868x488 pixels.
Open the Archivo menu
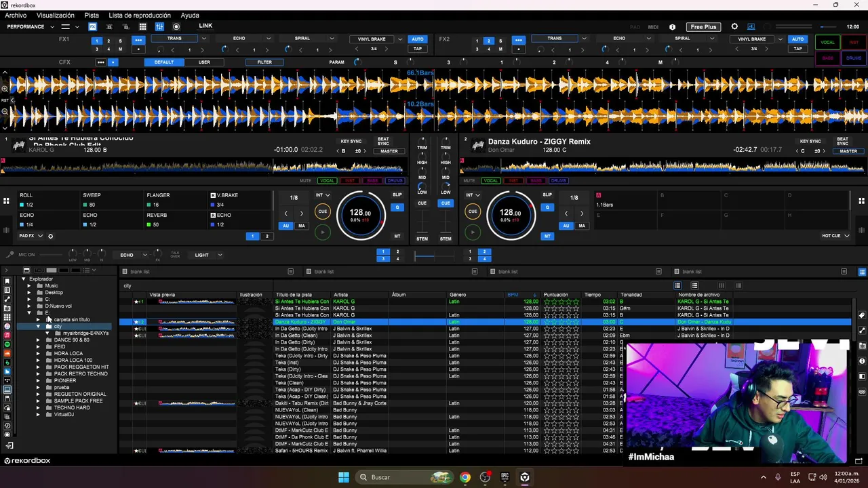coord(16,15)
